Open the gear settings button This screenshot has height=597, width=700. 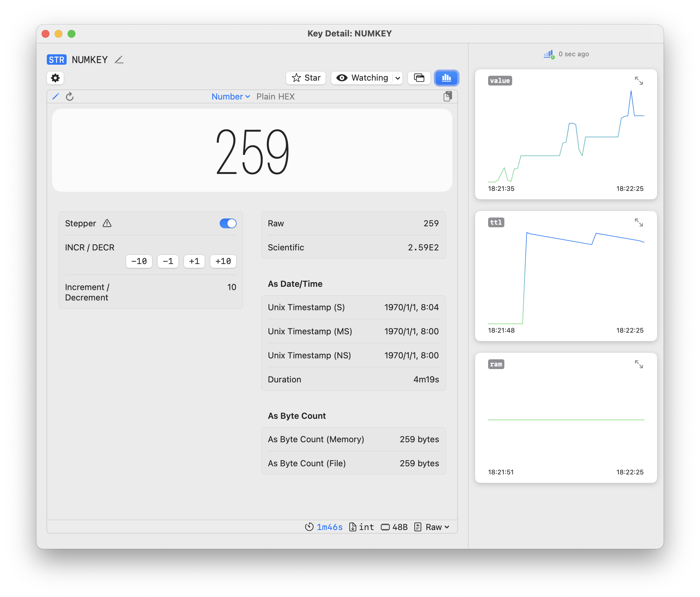pos(55,78)
